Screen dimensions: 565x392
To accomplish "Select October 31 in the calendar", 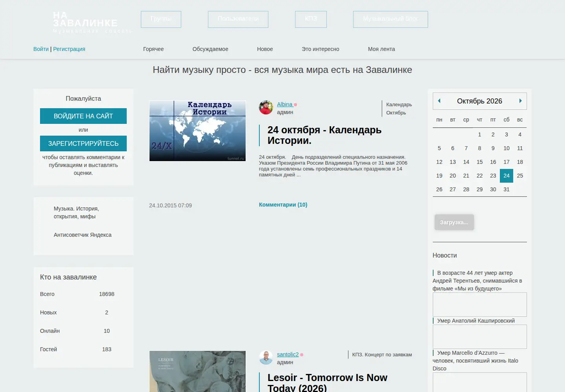I will [507, 189].
